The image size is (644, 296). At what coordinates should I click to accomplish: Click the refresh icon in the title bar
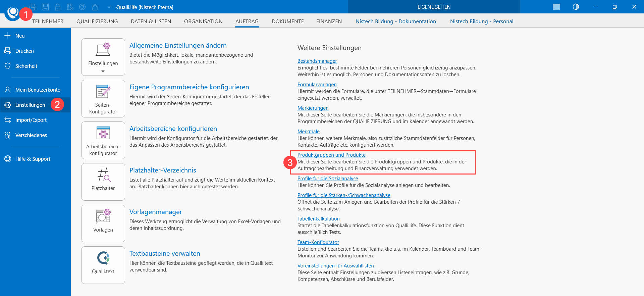83,7
